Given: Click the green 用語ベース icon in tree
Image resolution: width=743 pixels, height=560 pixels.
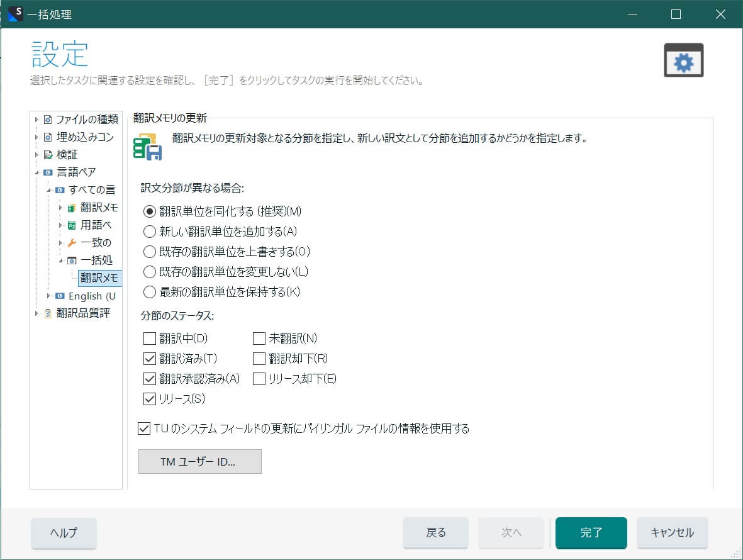Looking at the screenshot, I should coord(72,225).
